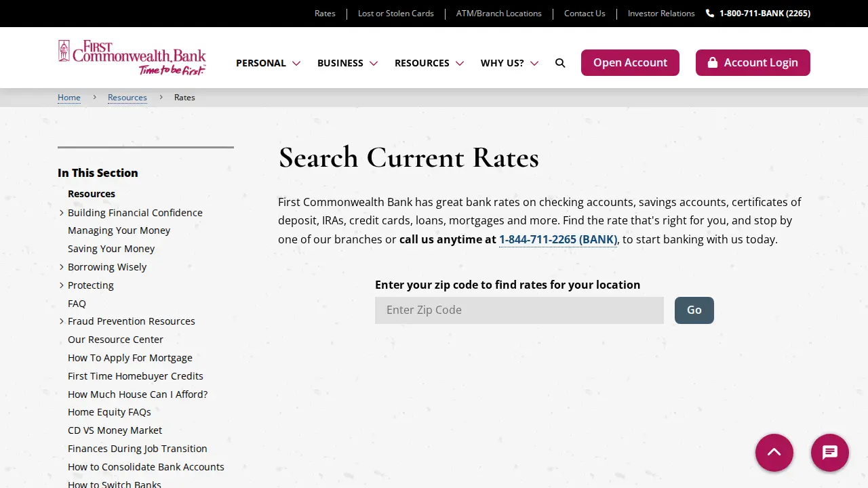Open the chat message bubble
Viewport: 868px width, 488px height.
click(830, 453)
